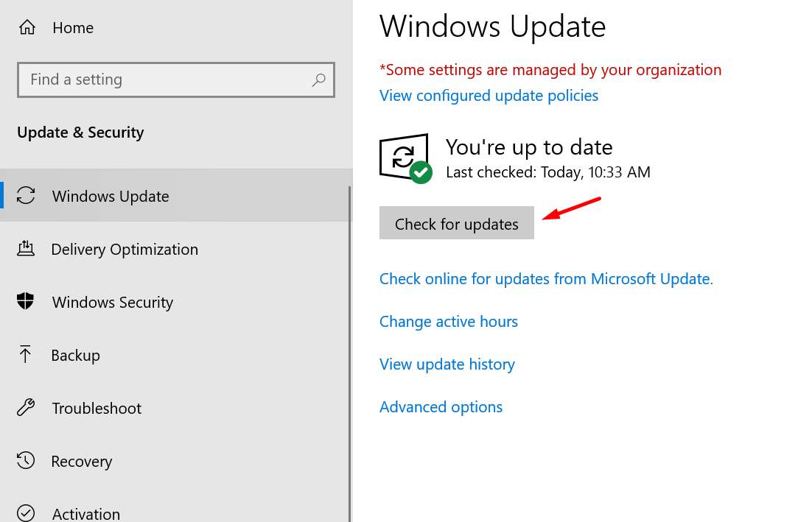Click the Windows Update sync arrows icon in sidebar
This screenshot has height=522, width=812.
26,196
